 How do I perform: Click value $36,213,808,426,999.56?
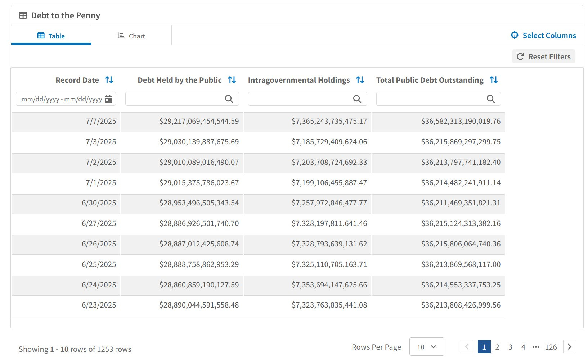pyautogui.click(x=461, y=305)
